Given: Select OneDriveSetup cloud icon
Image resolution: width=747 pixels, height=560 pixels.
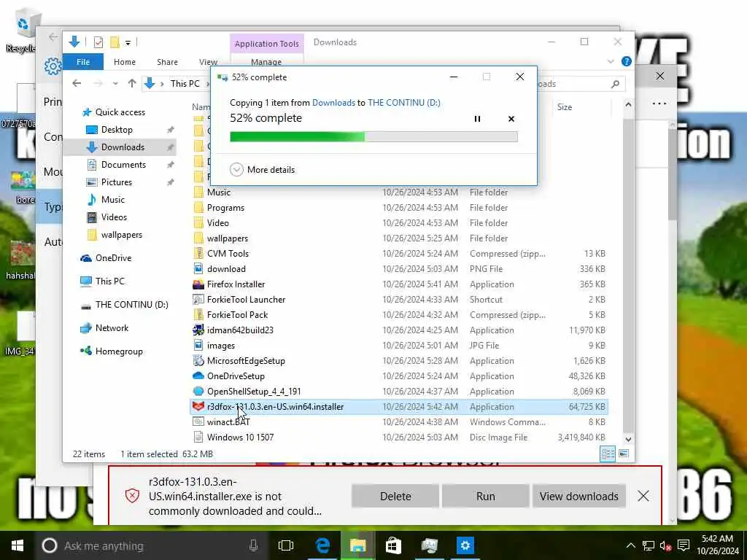Looking at the screenshot, I should click(x=198, y=376).
